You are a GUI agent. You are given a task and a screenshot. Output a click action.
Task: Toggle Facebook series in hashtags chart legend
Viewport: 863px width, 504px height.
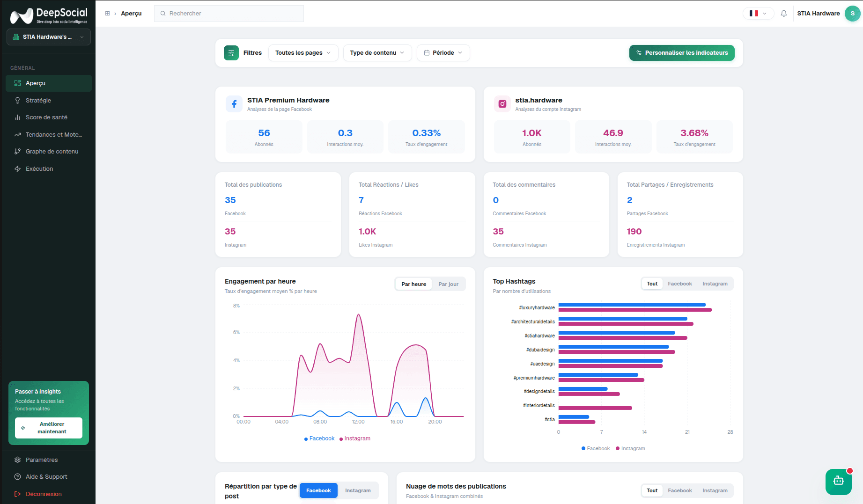[596, 448]
